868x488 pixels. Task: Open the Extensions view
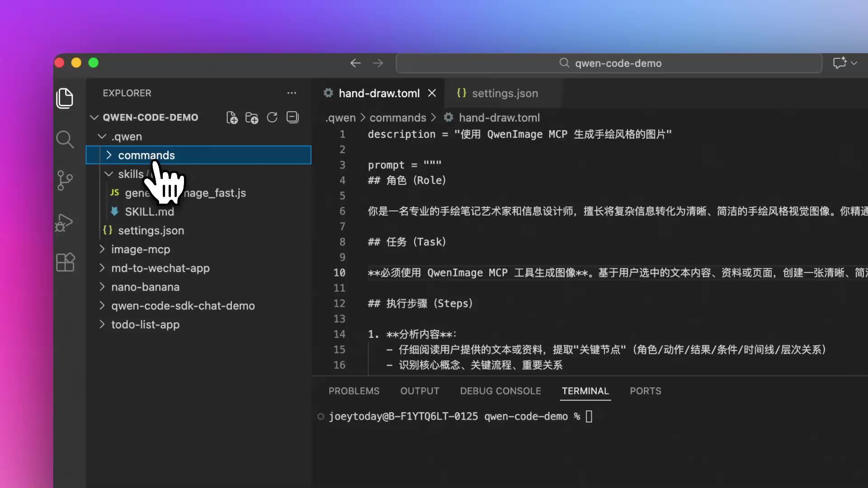pos(65,262)
